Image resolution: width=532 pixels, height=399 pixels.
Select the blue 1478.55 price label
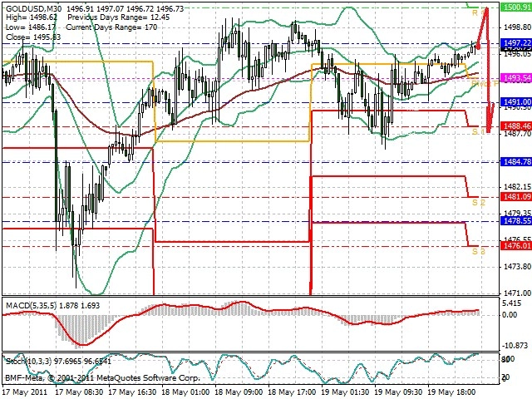tap(516, 221)
